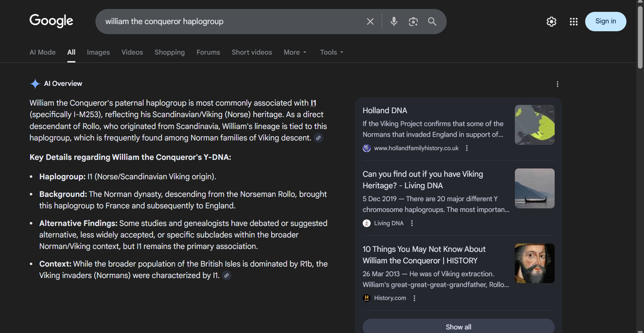
Task: Click the magnifying glass search icon
Action: (432, 22)
